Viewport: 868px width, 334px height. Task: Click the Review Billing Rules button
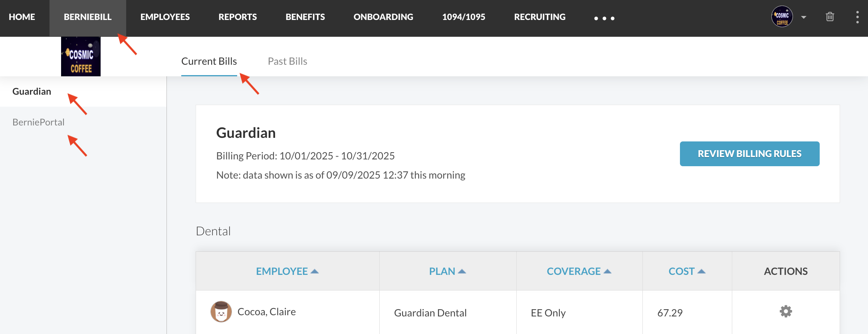coord(749,154)
